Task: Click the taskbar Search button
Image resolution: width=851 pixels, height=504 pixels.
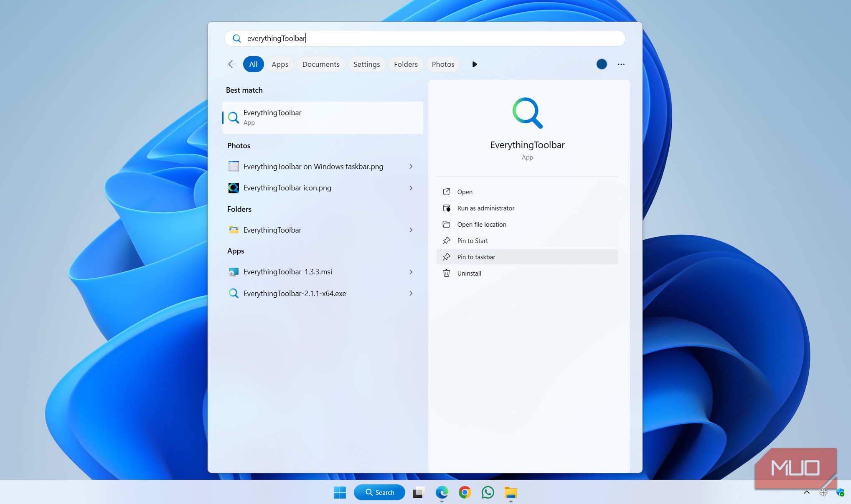Action: pyautogui.click(x=379, y=492)
